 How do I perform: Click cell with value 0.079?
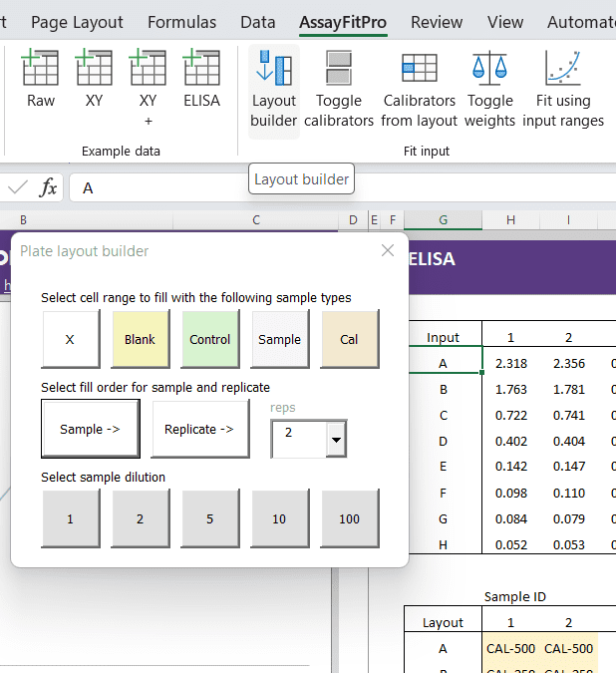pyautogui.click(x=568, y=518)
